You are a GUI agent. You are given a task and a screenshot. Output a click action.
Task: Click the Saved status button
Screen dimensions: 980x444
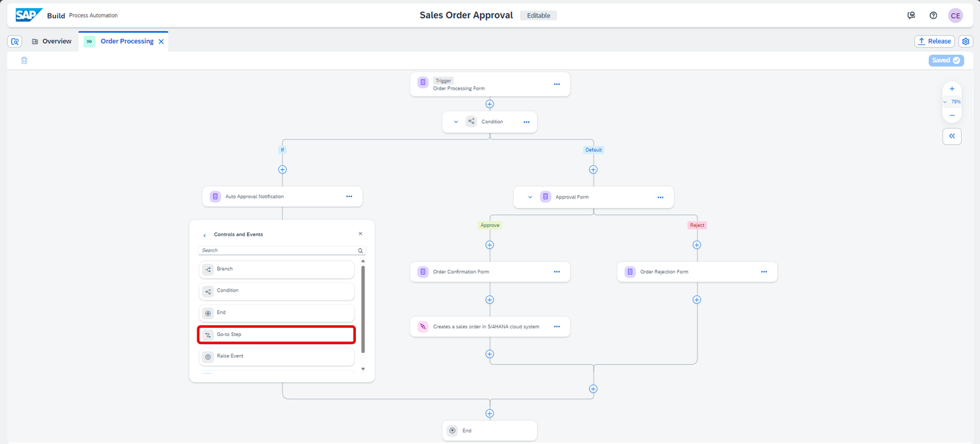946,61
